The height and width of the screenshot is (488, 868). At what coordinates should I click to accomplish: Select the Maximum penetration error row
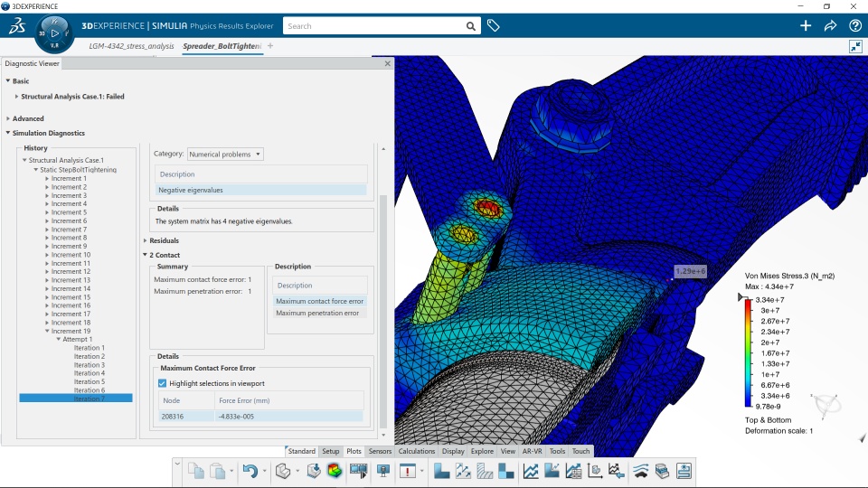319,313
